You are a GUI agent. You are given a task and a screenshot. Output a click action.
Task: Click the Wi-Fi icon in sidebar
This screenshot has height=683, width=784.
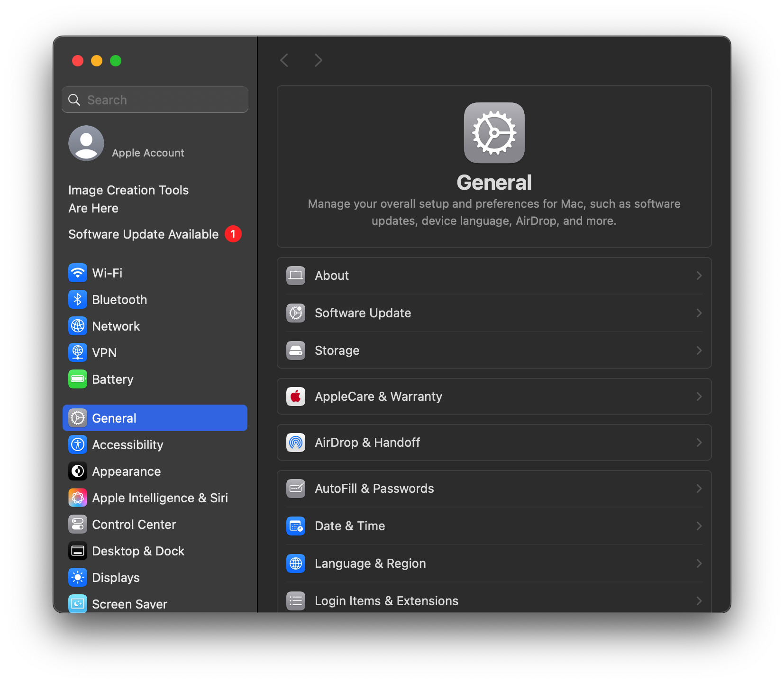pyautogui.click(x=78, y=273)
